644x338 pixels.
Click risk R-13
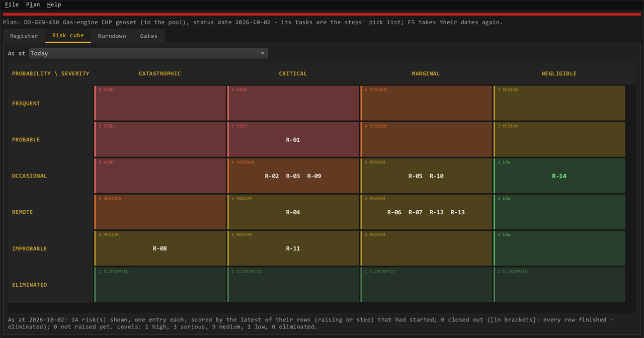pyautogui.click(x=458, y=212)
